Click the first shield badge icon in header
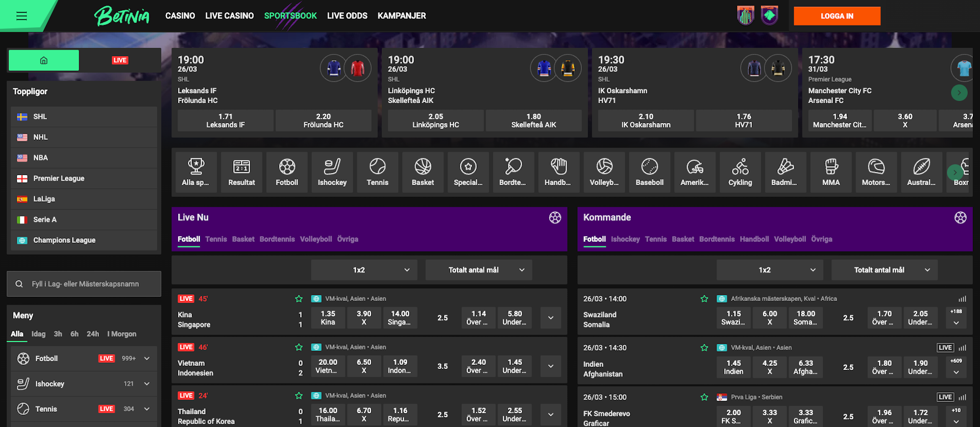Screen dimensions: 980x427 [746, 16]
